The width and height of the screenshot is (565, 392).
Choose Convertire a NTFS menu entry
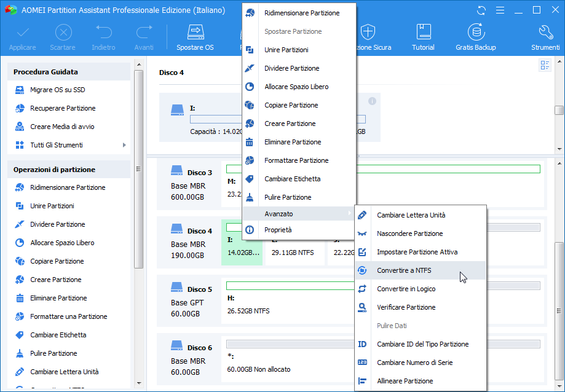point(405,270)
